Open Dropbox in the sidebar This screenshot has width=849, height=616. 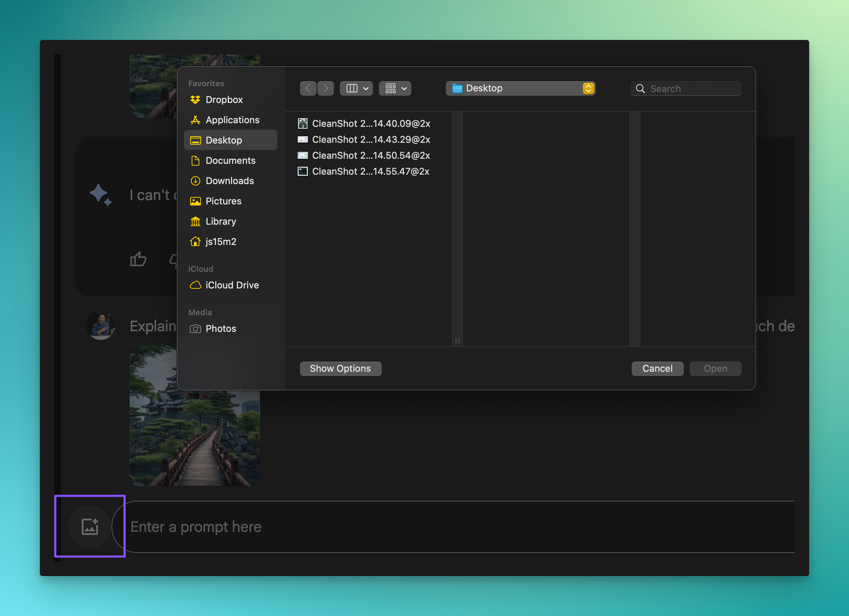click(x=224, y=100)
